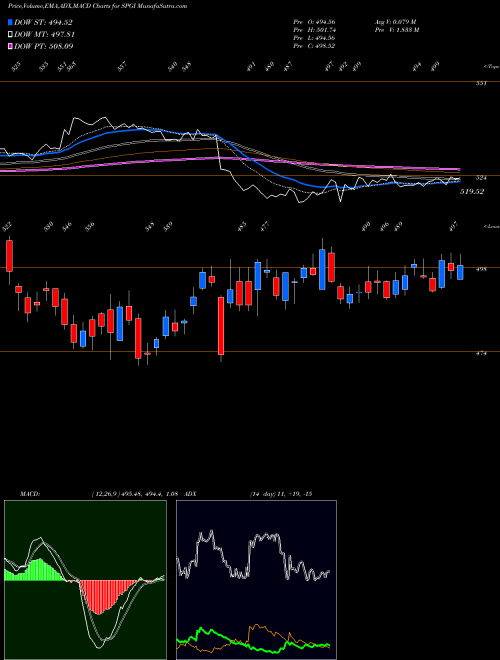Open the ADX indicator panel
This screenshot has width=500, height=660.
click(x=256, y=580)
